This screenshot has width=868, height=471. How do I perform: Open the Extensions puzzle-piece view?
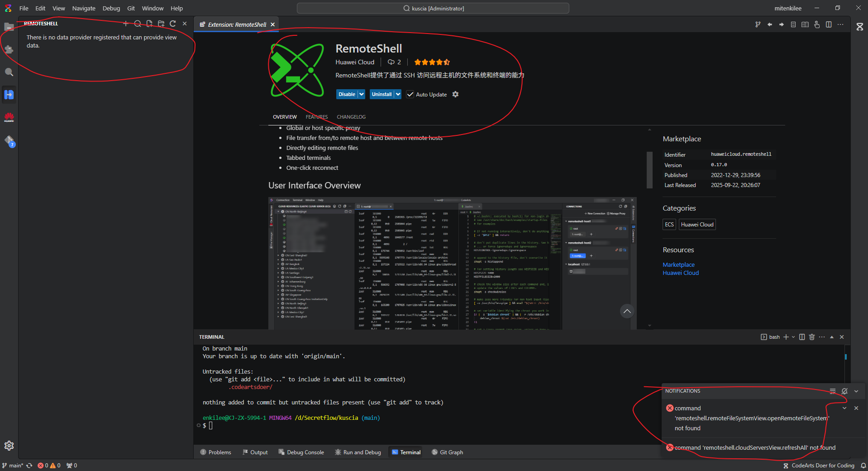[x=9, y=49]
